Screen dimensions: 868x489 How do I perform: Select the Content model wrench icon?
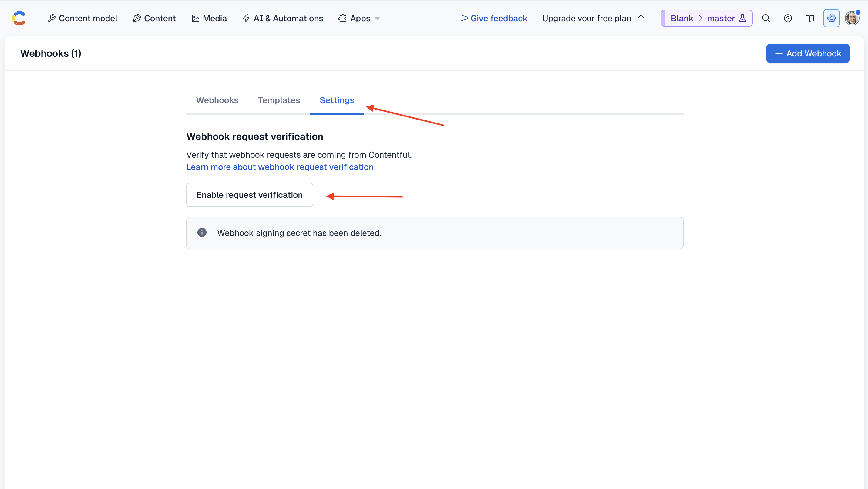point(52,18)
